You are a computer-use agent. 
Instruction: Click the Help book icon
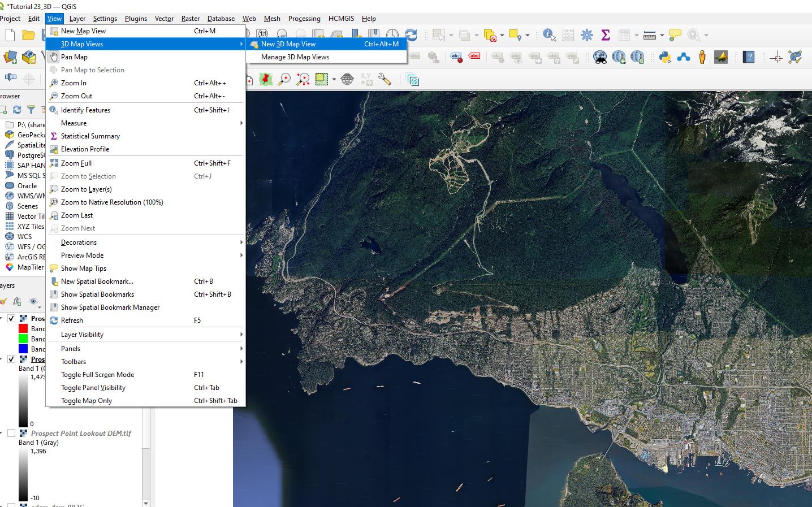749,57
